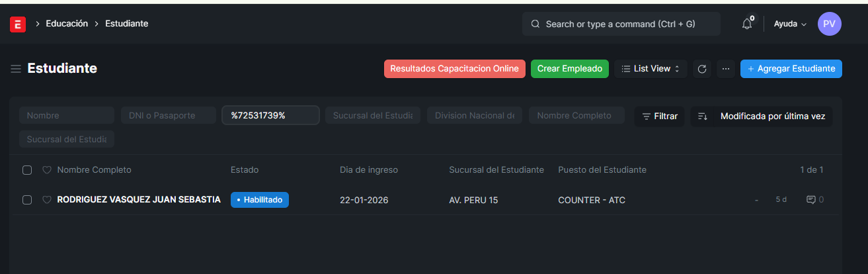Click the red ERPNext home logo
The image size is (868, 274).
[x=18, y=24]
